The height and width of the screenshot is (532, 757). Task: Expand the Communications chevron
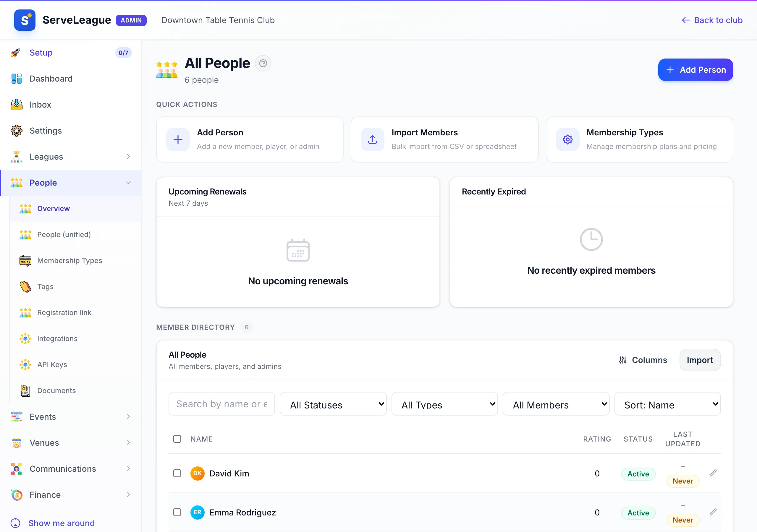[x=128, y=469]
